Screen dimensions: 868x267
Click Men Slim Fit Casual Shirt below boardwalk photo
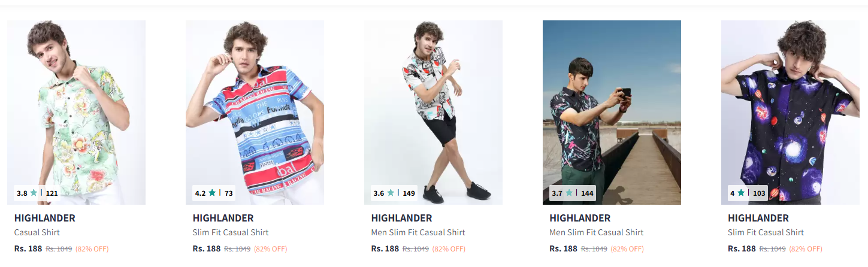(596, 232)
